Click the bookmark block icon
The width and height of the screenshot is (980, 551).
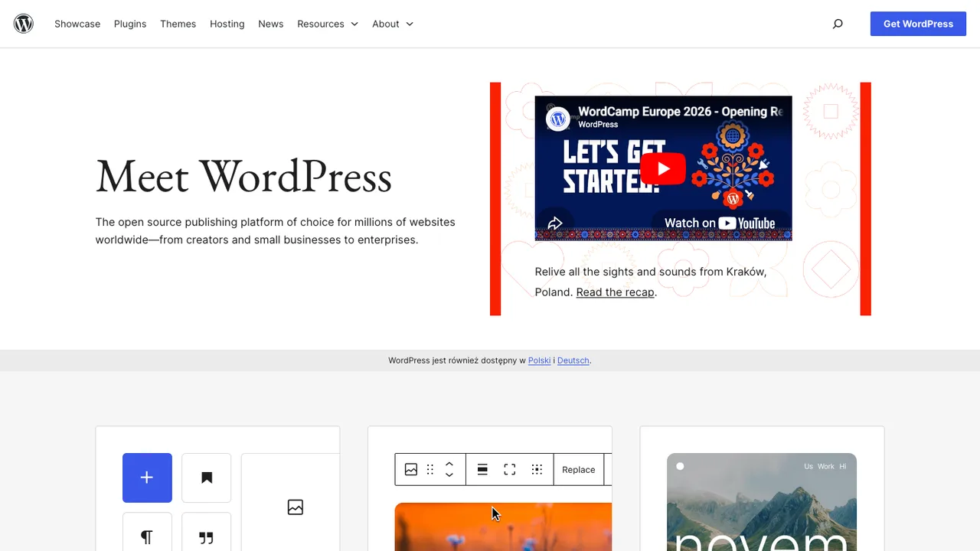pyautogui.click(x=207, y=478)
